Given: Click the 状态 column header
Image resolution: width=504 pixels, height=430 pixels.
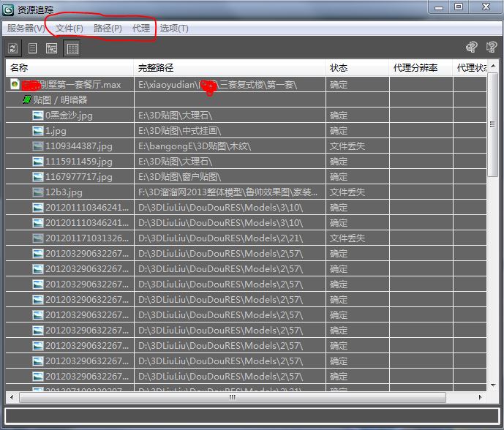Looking at the screenshot, I should 356,67.
